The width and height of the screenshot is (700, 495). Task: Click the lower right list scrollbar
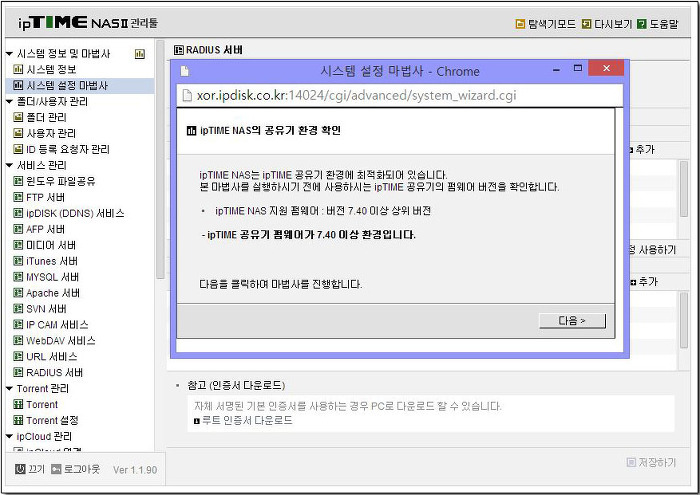[683, 320]
